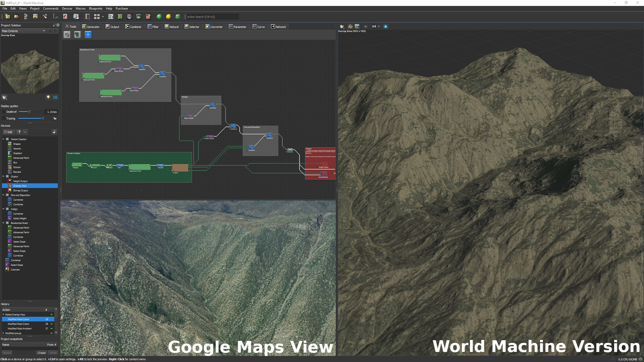Collapse the Randomize Forest group
644x362 pixels.
pyautogui.click(x=3, y=223)
